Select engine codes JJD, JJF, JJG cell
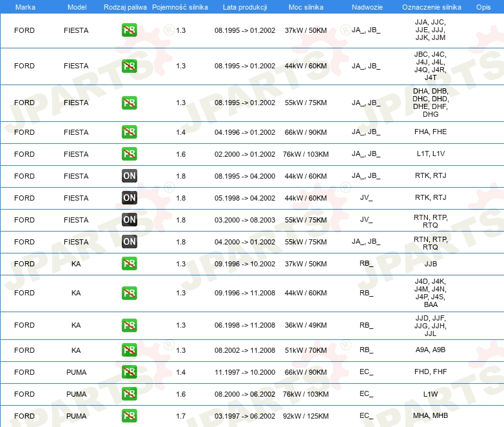Viewport: 504px width, 427px height. pyautogui.click(x=431, y=326)
